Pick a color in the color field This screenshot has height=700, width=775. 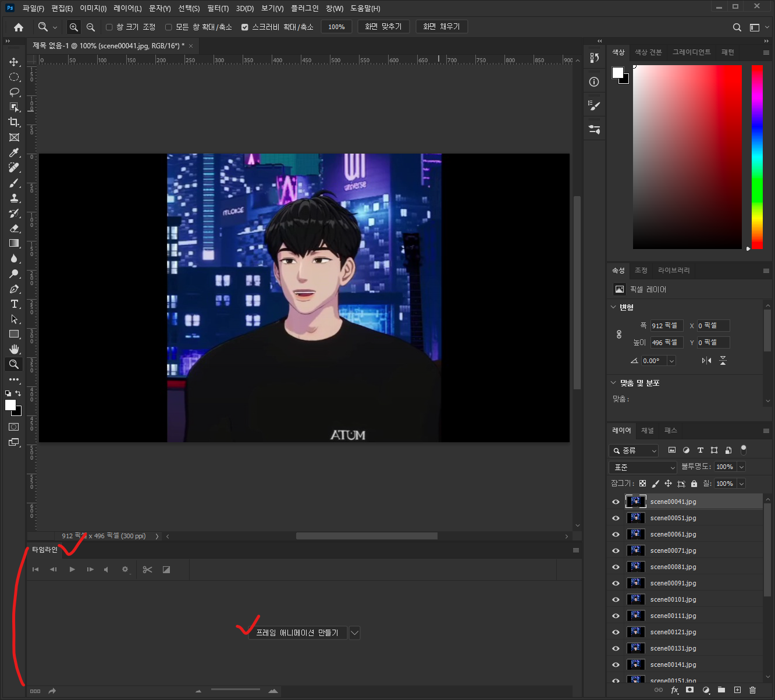point(687,157)
